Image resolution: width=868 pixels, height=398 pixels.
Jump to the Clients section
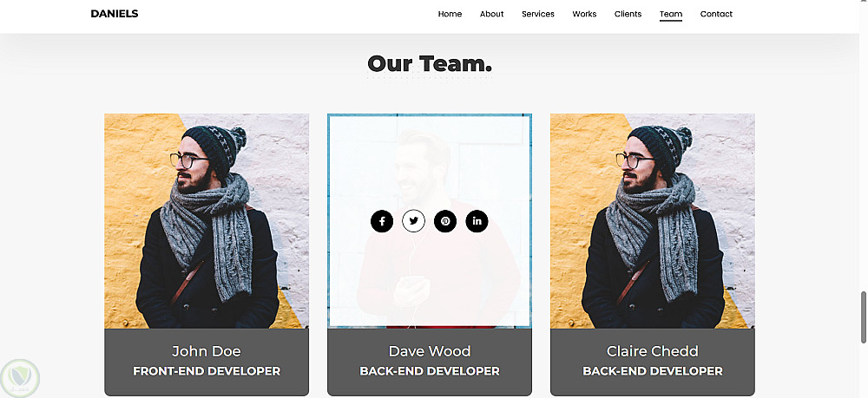[x=628, y=14]
